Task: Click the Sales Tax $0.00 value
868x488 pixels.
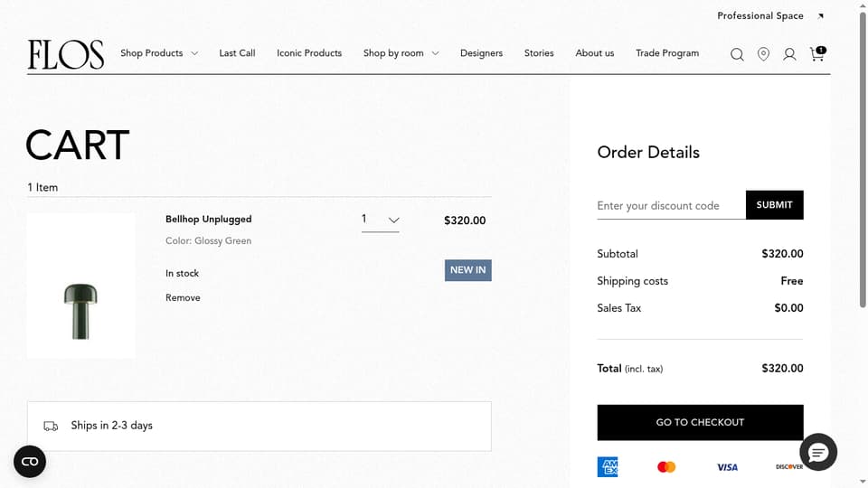Action: [788, 307]
